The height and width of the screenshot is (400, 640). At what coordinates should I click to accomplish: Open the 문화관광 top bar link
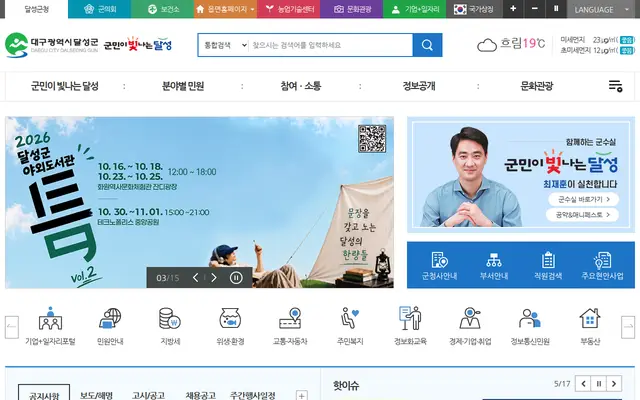(x=351, y=9)
